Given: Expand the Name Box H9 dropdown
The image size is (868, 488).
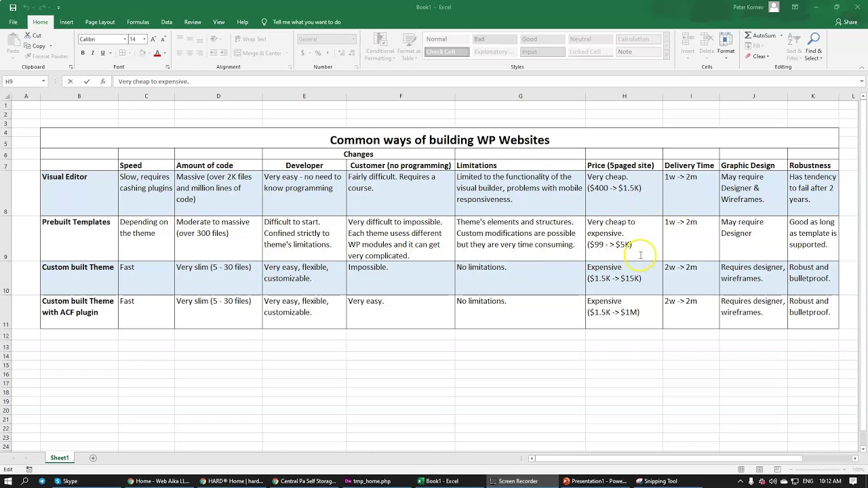Looking at the screenshot, I should tap(43, 81).
